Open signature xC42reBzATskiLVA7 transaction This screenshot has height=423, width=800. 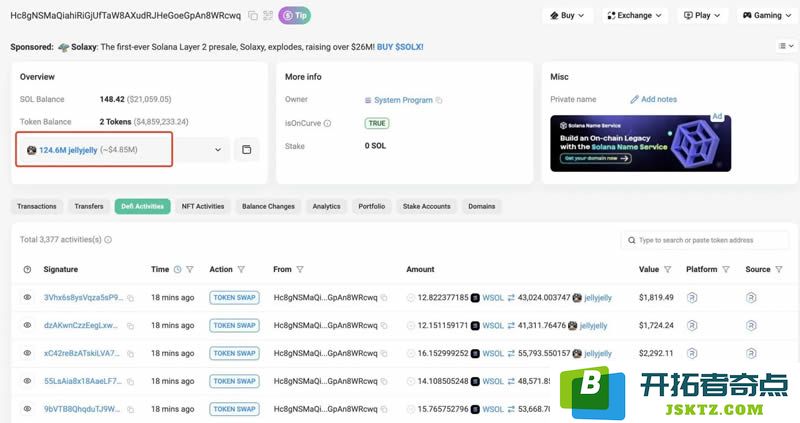point(82,353)
